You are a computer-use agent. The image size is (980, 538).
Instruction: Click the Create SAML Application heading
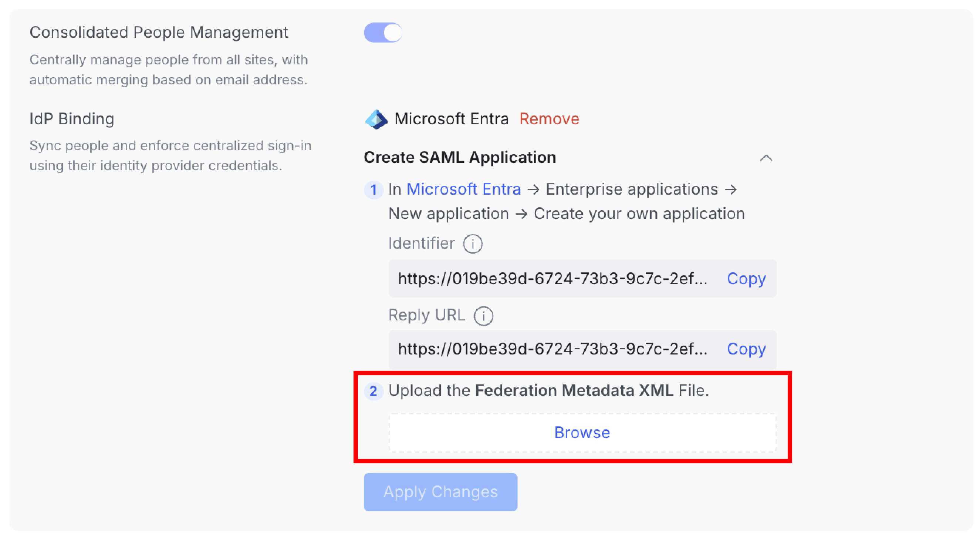pyautogui.click(x=460, y=158)
